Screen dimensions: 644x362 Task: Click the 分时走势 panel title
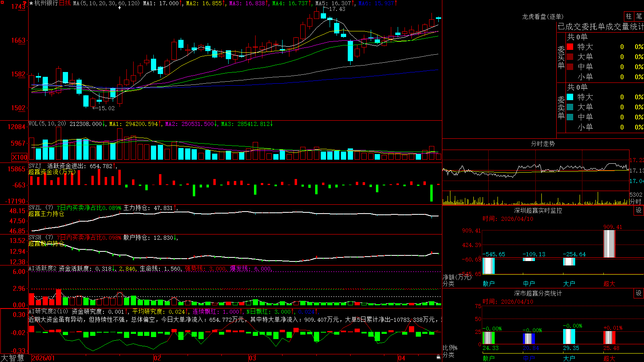coord(543,144)
